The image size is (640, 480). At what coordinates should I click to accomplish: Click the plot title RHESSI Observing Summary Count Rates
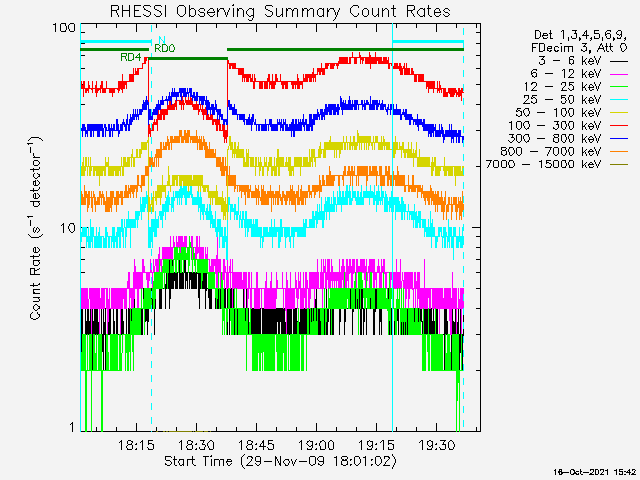click(x=280, y=11)
